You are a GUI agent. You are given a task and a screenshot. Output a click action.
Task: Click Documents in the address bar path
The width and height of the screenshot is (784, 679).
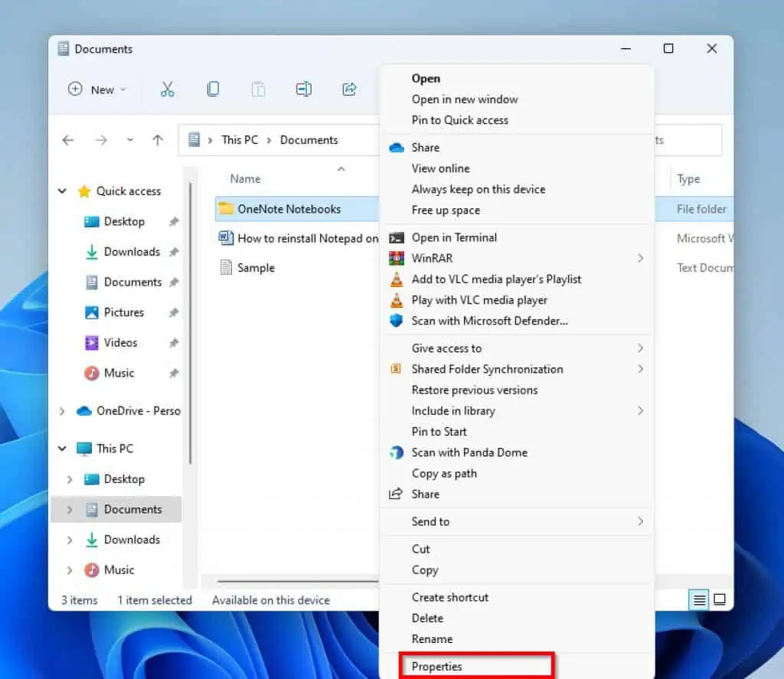click(x=309, y=140)
